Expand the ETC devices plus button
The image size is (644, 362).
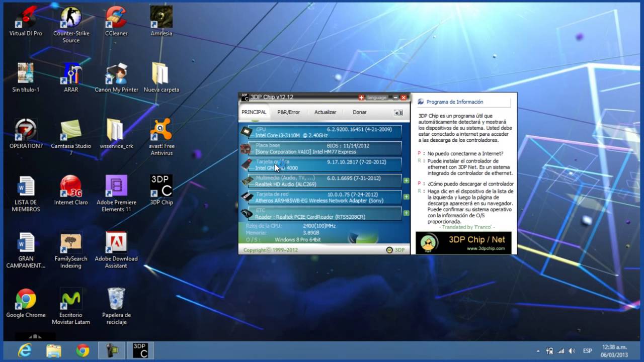[x=406, y=213]
